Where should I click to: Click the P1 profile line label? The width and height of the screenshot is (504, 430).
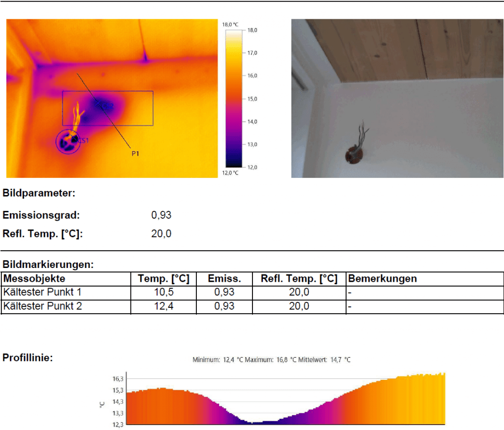[135, 154]
